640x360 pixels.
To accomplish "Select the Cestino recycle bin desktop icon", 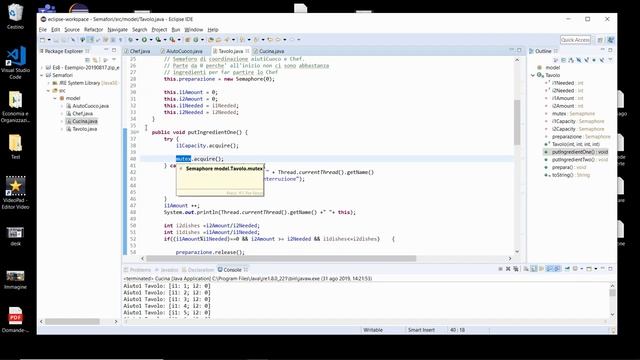I will pyautogui.click(x=16, y=16).
